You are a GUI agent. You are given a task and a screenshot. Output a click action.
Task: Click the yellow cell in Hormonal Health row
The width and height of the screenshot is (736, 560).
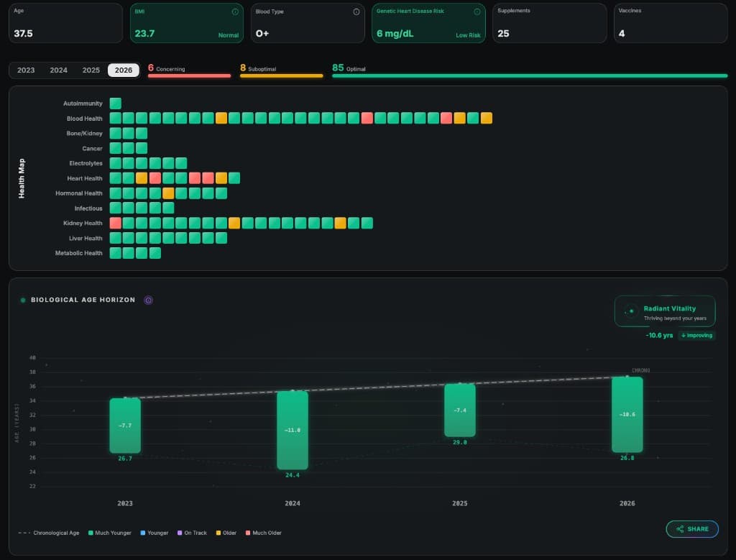tap(168, 193)
